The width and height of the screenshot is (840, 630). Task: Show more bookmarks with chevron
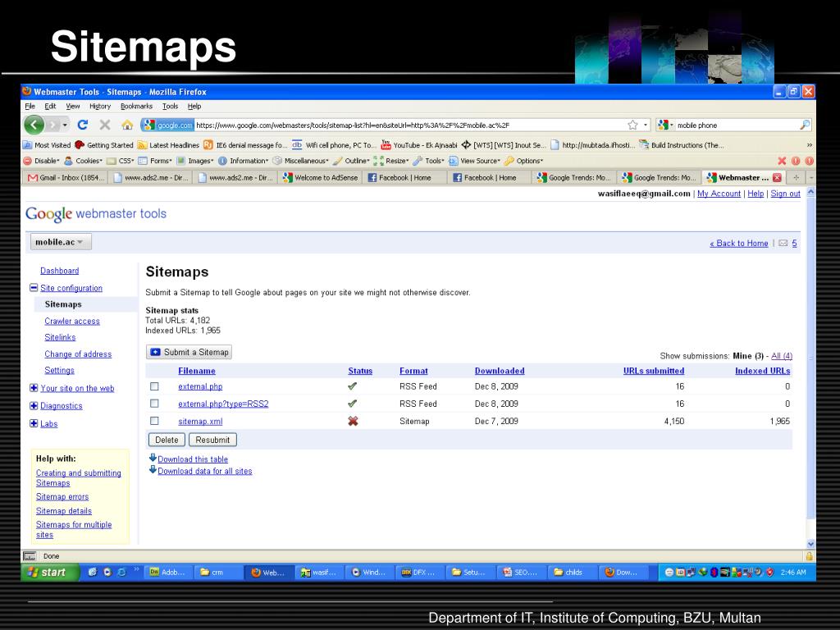point(809,144)
